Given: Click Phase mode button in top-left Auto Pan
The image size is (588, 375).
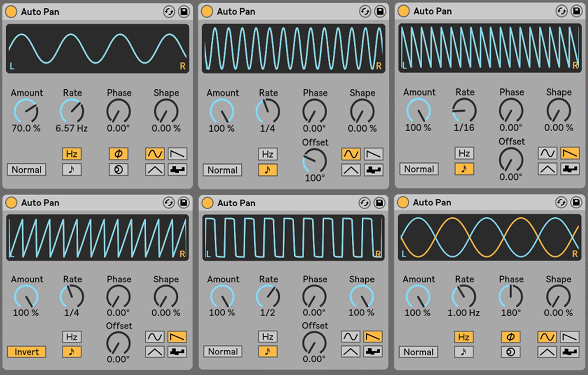Looking at the screenshot, I should click(x=118, y=154).
